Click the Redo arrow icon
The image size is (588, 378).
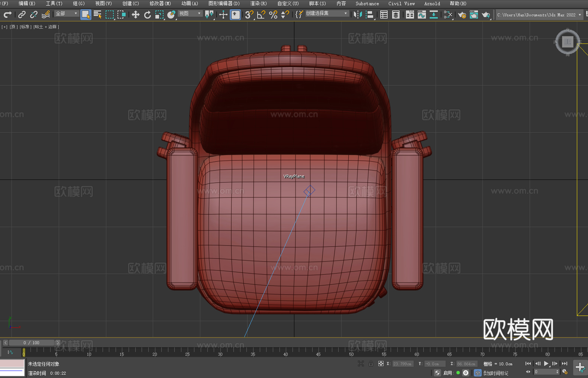pos(7,14)
